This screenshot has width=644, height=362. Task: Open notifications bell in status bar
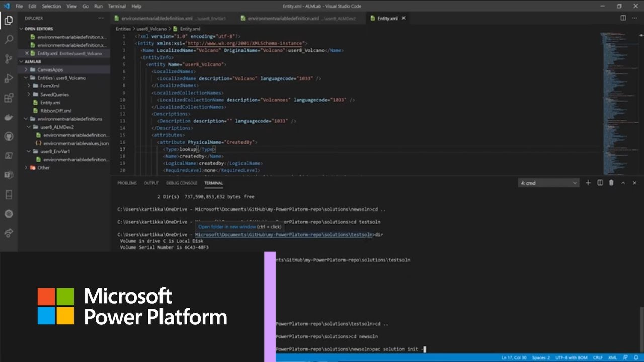(x=636, y=357)
